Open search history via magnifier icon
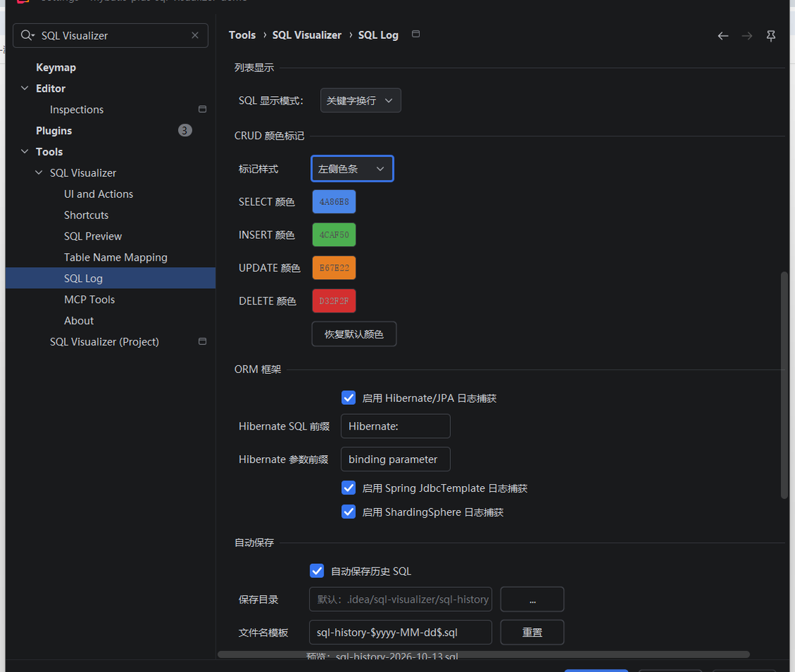Image resolution: width=795 pixels, height=672 pixels. tap(28, 35)
